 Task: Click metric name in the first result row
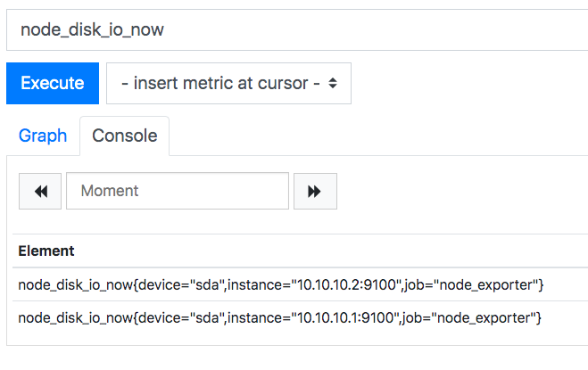tap(76, 285)
